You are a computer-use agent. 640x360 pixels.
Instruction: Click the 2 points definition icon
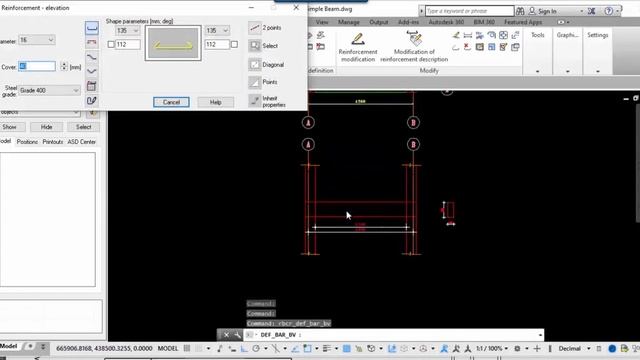[x=255, y=28]
